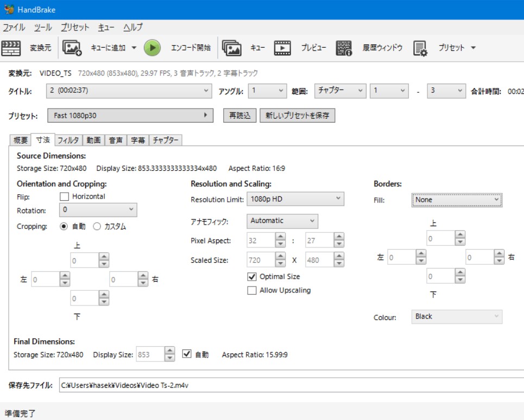Open the キュー menu in menu bar

(x=106, y=27)
